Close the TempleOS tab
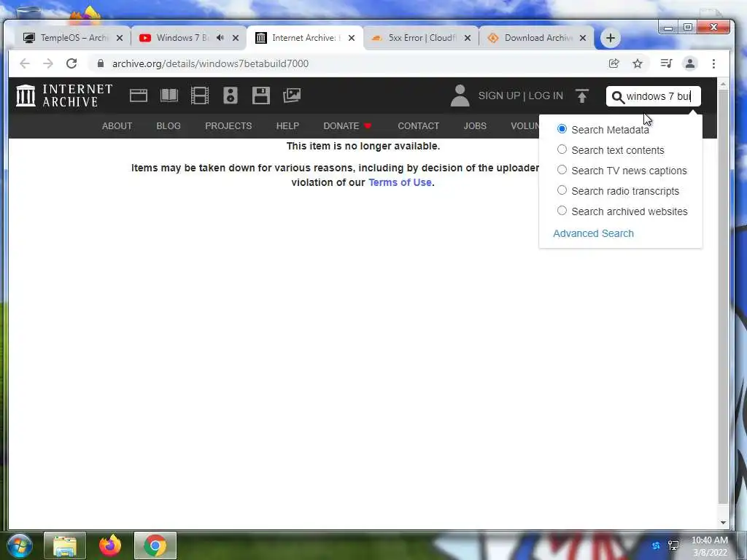The width and height of the screenshot is (747, 560). click(120, 38)
